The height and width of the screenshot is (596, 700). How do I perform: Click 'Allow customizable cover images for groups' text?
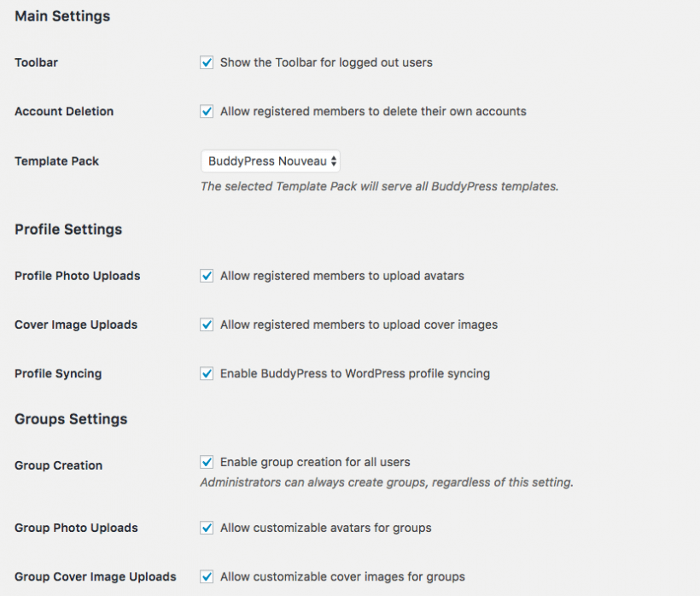[342, 576]
